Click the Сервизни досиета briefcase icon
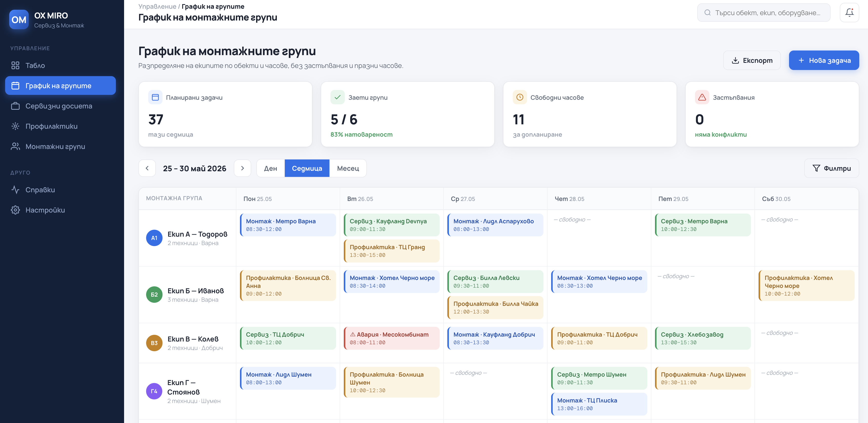The image size is (868, 423). click(15, 106)
